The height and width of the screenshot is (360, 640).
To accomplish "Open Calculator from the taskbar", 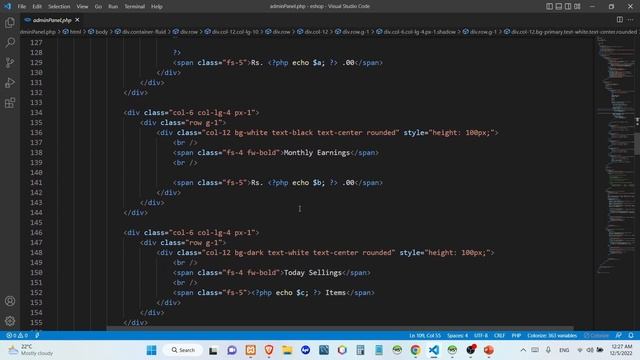I will [360, 350].
